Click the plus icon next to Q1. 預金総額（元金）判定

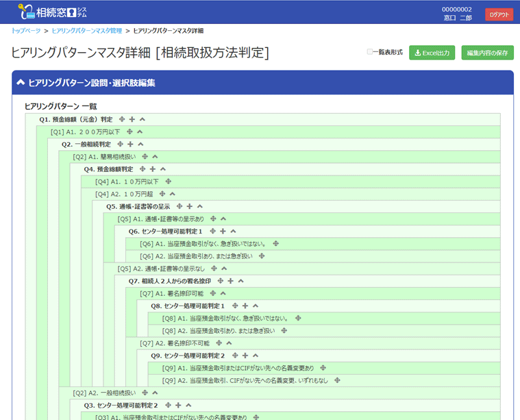(132, 119)
